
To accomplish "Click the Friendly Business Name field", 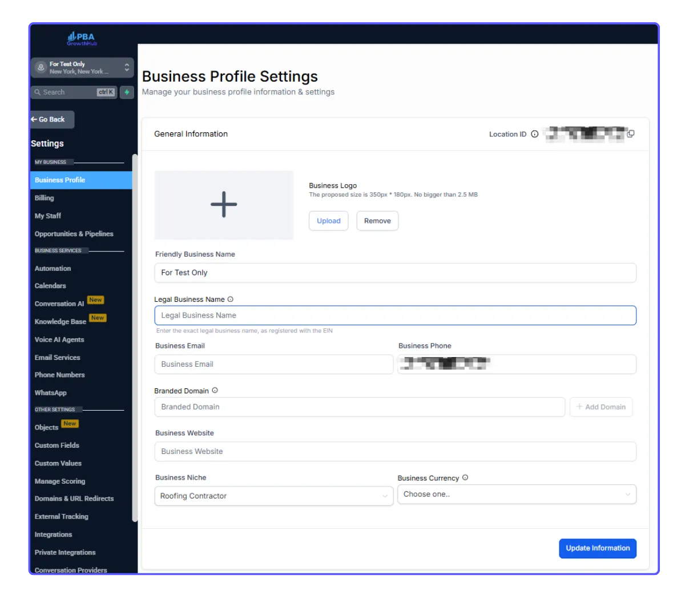I will pyautogui.click(x=395, y=273).
